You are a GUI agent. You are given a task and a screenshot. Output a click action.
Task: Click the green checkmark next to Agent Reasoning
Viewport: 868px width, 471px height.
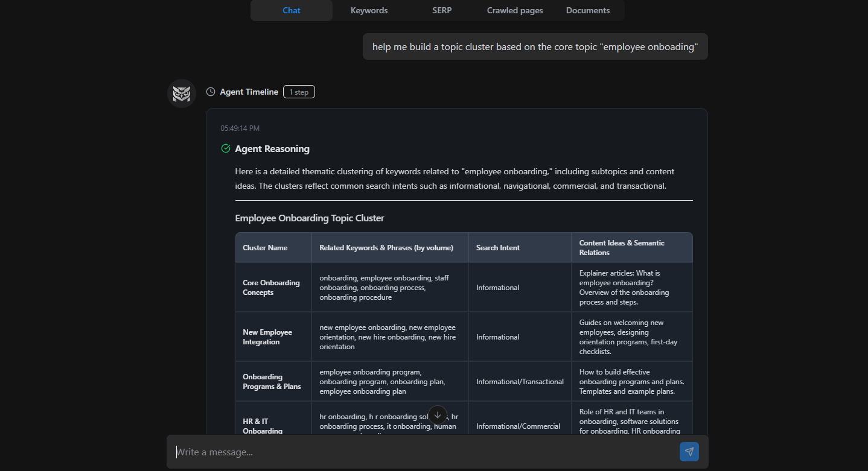point(226,148)
